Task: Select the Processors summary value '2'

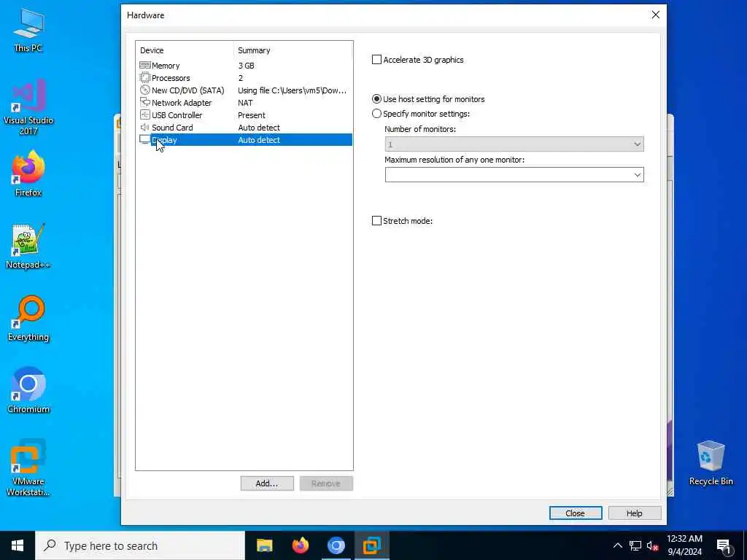Action: [241, 78]
